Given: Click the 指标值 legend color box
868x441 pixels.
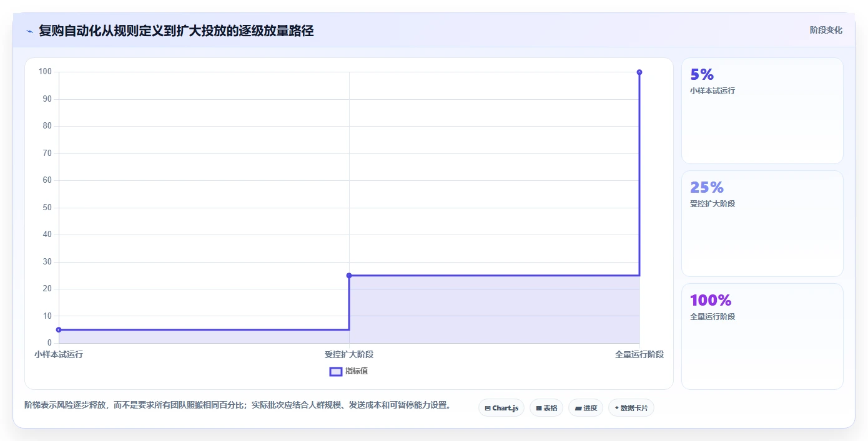Looking at the screenshot, I should [336, 371].
